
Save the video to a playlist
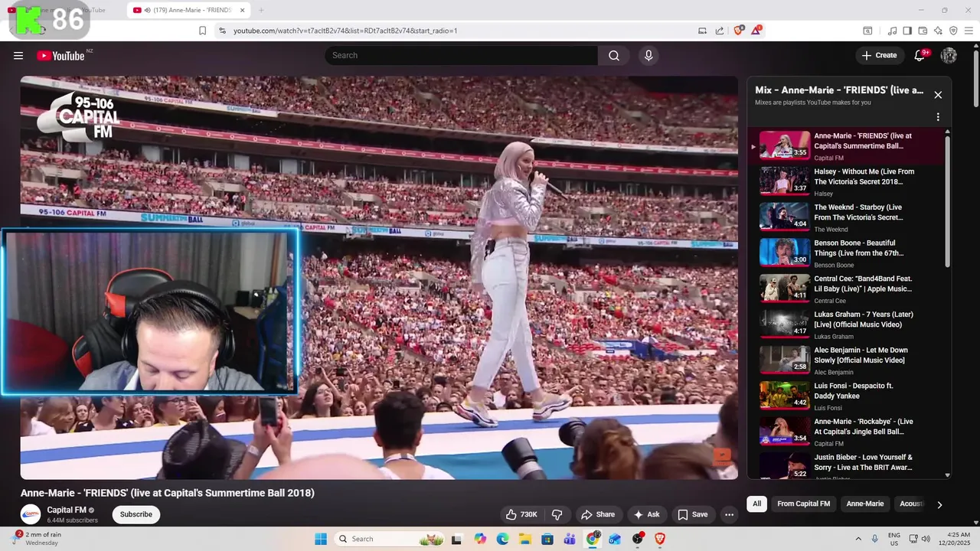(x=692, y=514)
